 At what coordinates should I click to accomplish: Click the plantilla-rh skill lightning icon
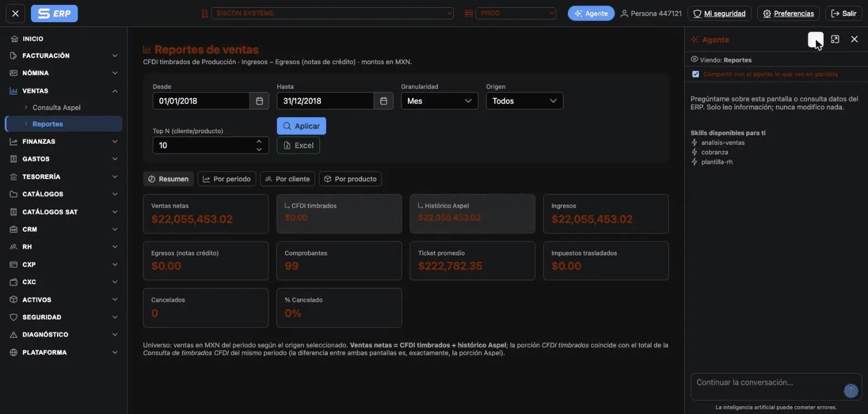pos(695,162)
